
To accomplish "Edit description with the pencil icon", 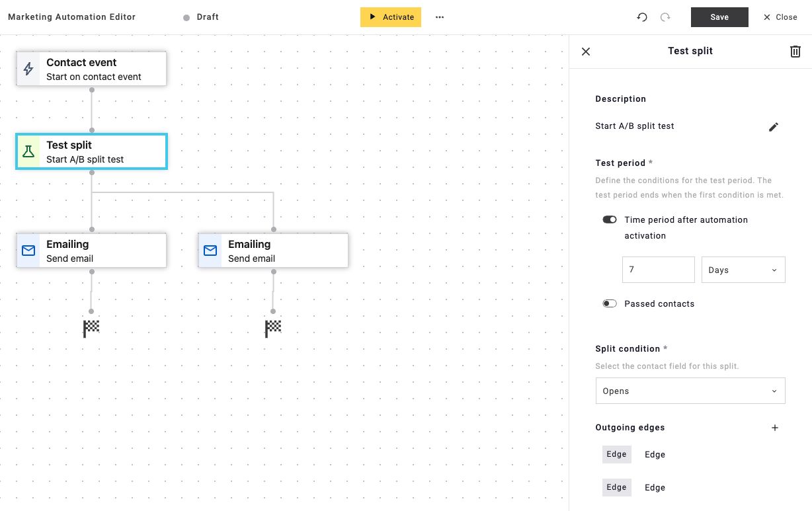I will coord(774,126).
